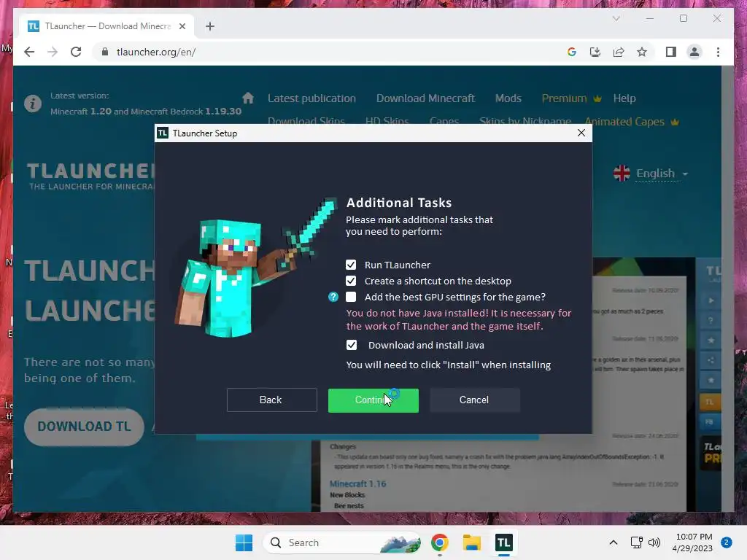Click the TLauncher taskbar icon
The height and width of the screenshot is (560, 747).
503,542
